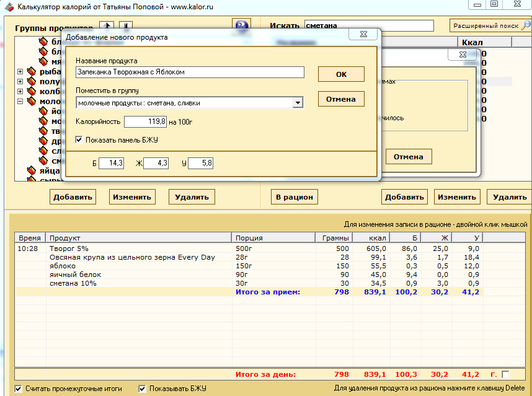Click 'Итого за день:' daily total label
Screen dimensions: 532x396
(x=265, y=375)
